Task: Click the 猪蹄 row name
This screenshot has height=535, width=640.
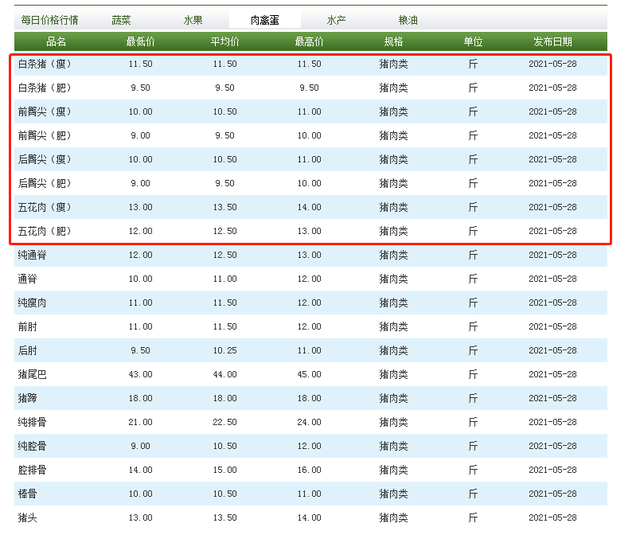Action: pos(27,398)
